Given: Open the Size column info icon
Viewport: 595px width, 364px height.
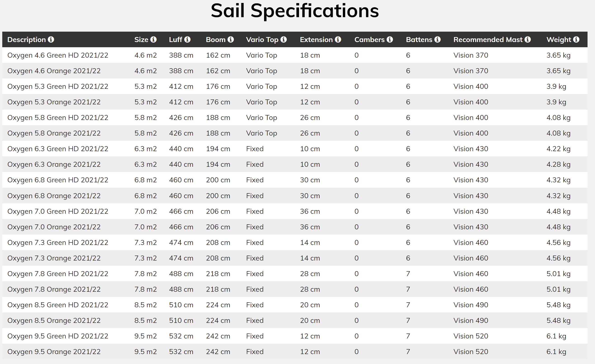Looking at the screenshot, I should click(x=154, y=39).
